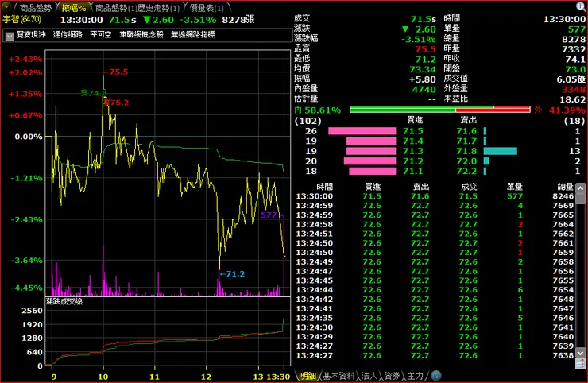This screenshot has width=588, height=383.
Task: Switch to the 資券 tab
Action: pos(393,376)
